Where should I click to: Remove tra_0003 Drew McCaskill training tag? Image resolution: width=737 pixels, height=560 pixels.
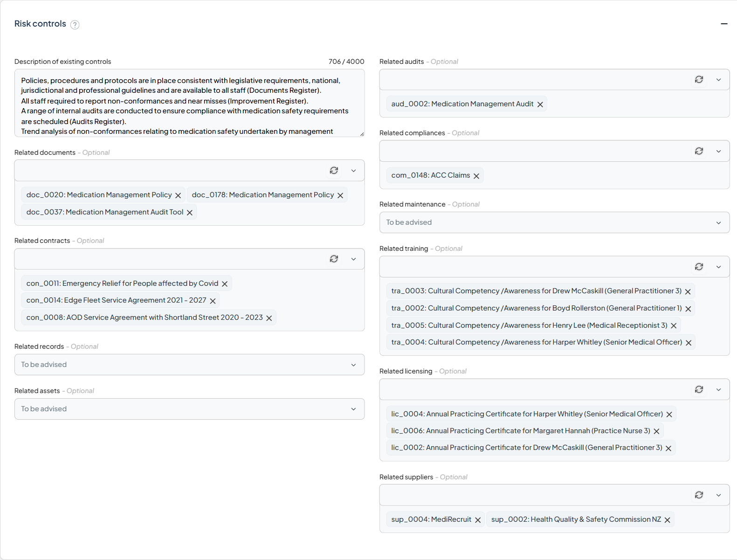click(688, 291)
